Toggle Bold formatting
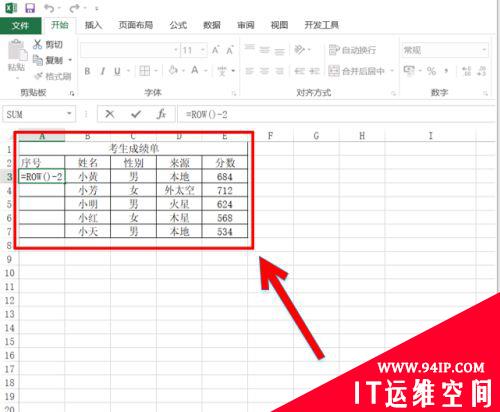The image size is (500, 412). (x=87, y=71)
